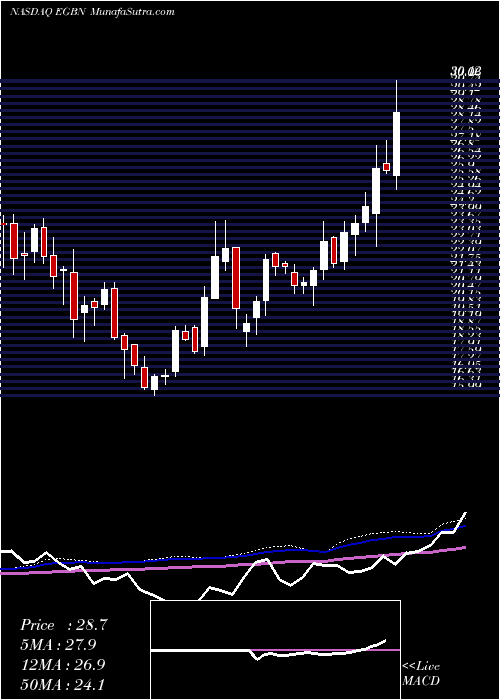Click the tallest last white candlestick
This screenshot has height=700, width=500.
(x=396, y=144)
